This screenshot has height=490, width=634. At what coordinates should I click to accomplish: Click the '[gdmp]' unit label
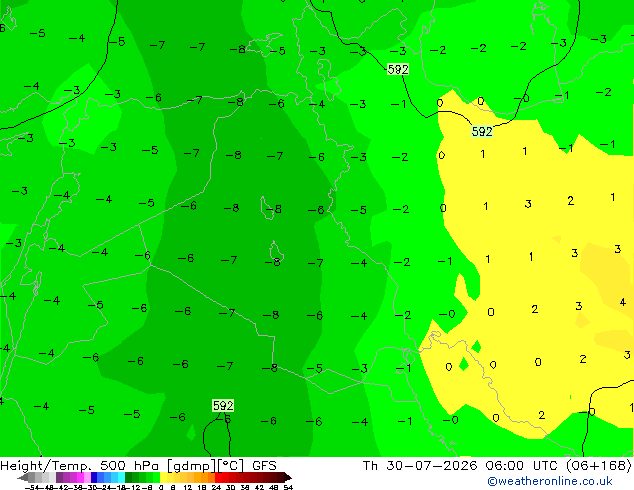[190, 466]
